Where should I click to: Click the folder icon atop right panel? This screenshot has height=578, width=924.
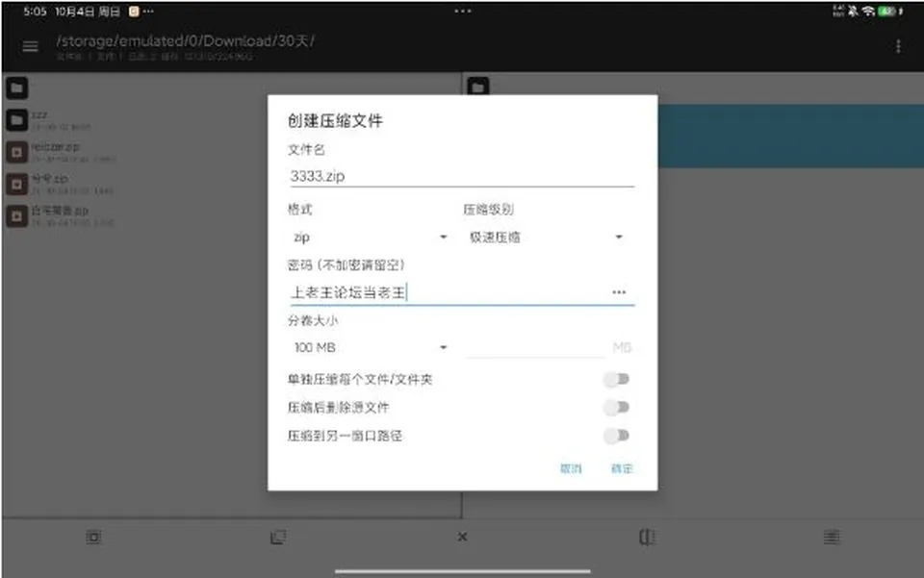click(x=478, y=88)
